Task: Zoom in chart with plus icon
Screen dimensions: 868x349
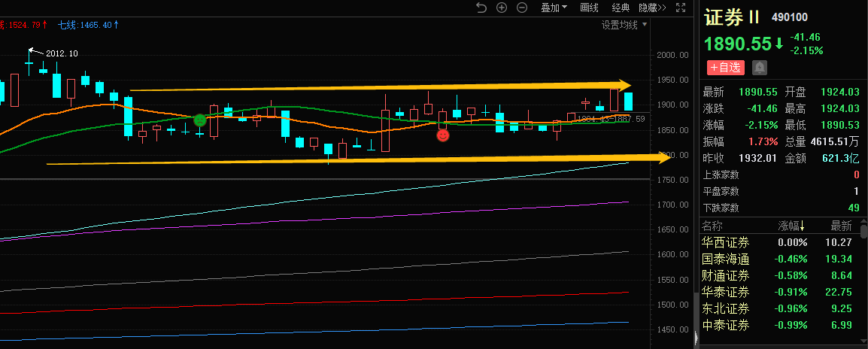Action: point(502,8)
